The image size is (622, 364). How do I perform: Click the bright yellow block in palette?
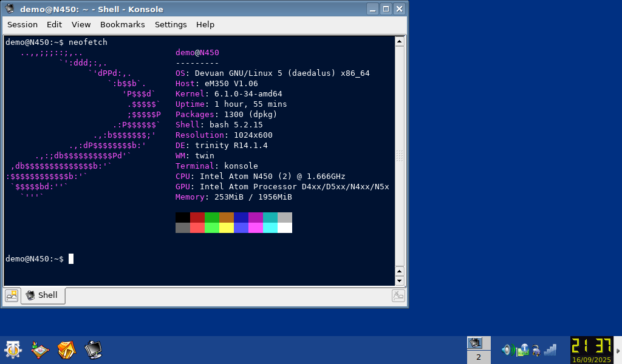click(x=227, y=227)
